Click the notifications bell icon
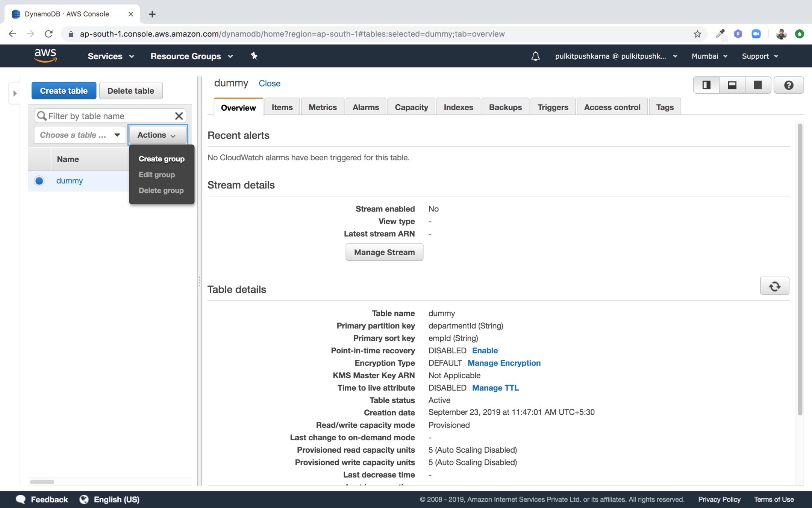The width and height of the screenshot is (812, 508). point(535,56)
